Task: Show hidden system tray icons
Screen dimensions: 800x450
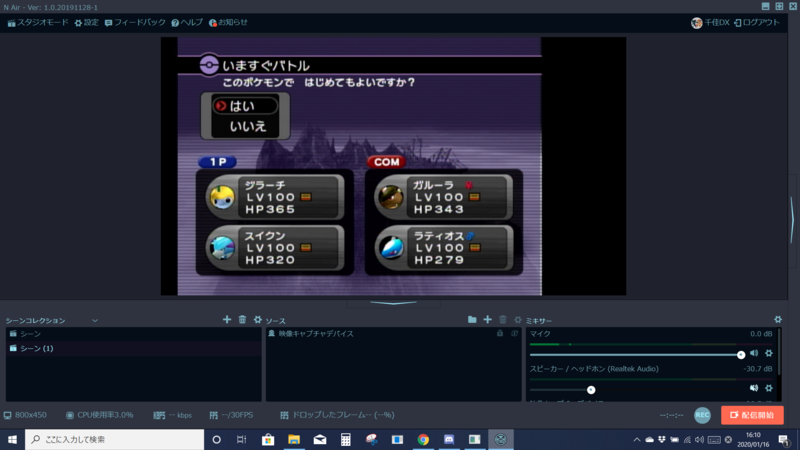Action: 637,440
